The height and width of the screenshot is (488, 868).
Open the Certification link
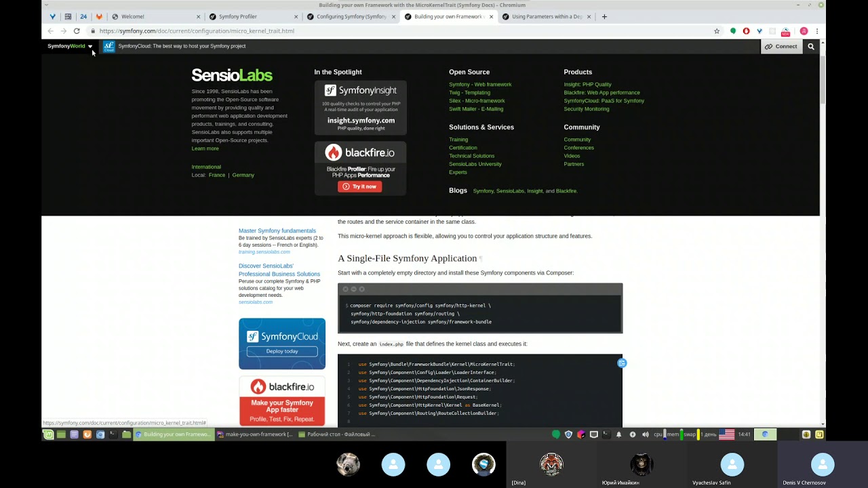pos(462,147)
